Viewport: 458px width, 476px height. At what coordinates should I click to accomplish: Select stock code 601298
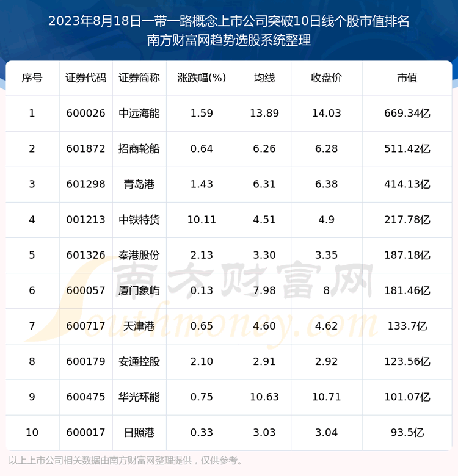(x=85, y=184)
